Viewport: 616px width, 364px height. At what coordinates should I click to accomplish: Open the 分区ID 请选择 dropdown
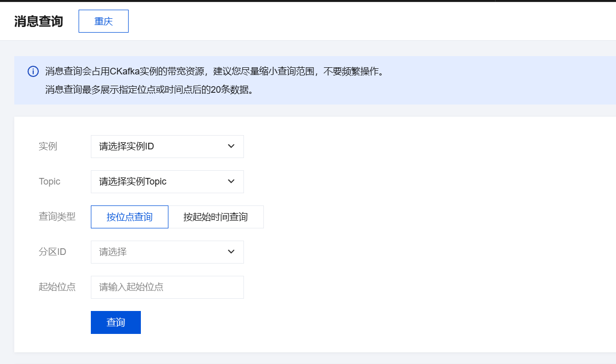point(158,252)
